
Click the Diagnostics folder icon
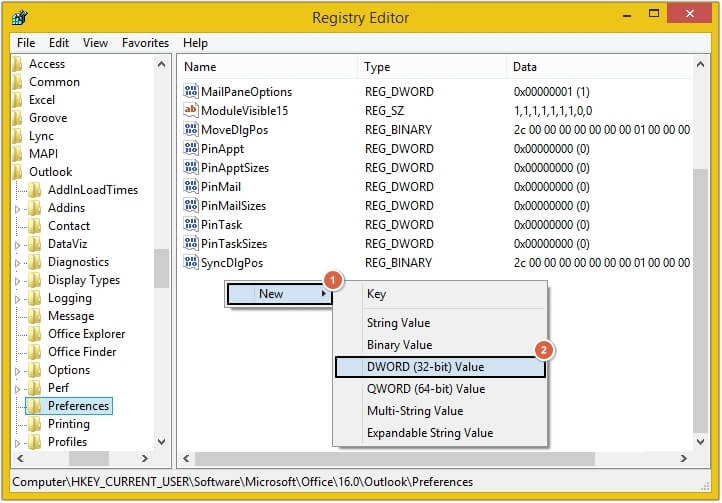(x=34, y=262)
